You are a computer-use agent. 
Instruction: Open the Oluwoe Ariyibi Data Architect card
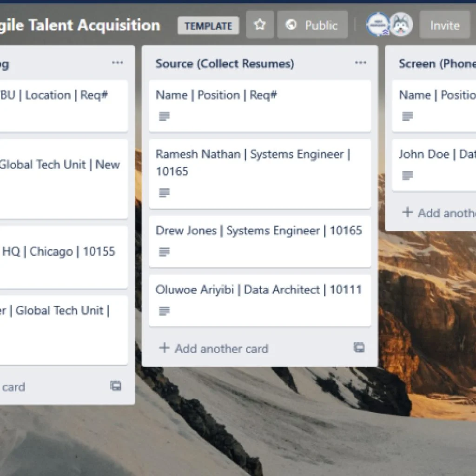(x=258, y=290)
